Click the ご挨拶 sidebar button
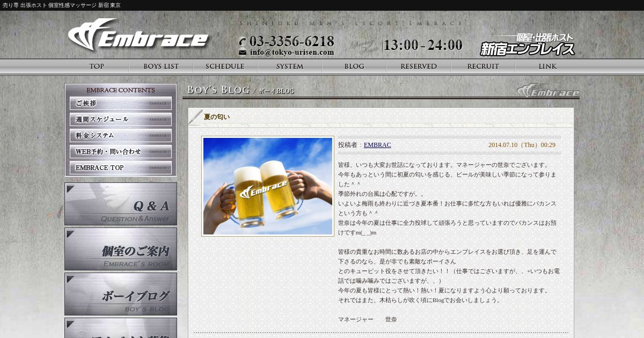This screenshot has height=338, width=644. (121, 103)
